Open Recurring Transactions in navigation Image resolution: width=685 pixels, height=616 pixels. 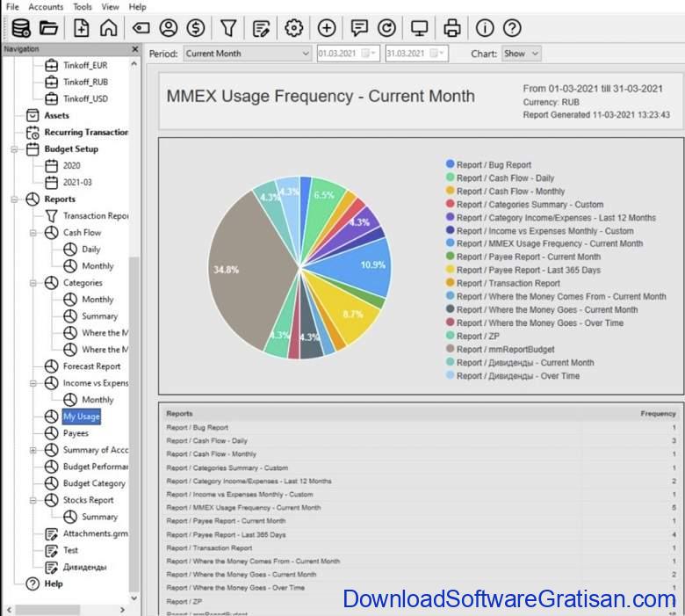pos(86,132)
